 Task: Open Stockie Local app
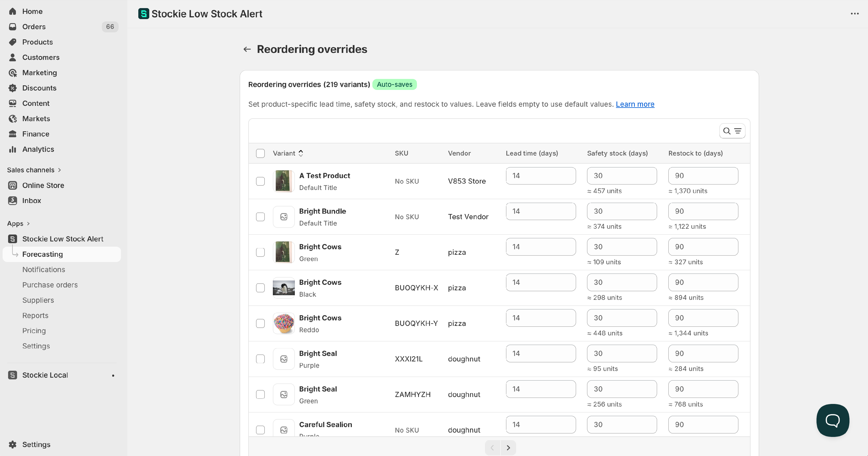tap(45, 375)
